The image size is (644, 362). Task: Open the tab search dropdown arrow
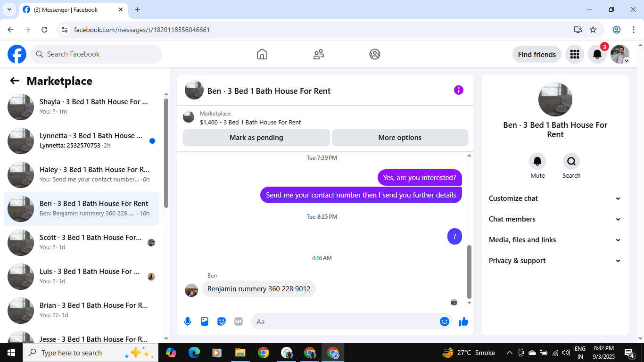[9, 9]
